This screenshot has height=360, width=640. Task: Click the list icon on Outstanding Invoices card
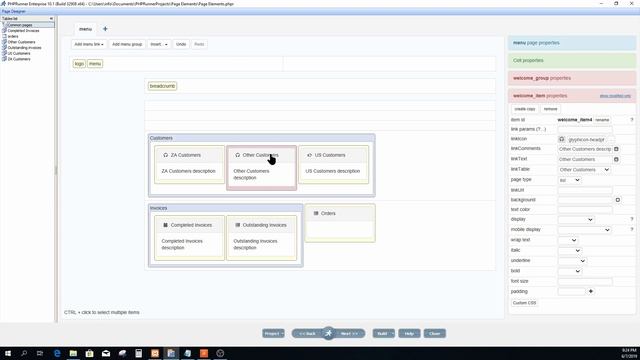(x=238, y=225)
